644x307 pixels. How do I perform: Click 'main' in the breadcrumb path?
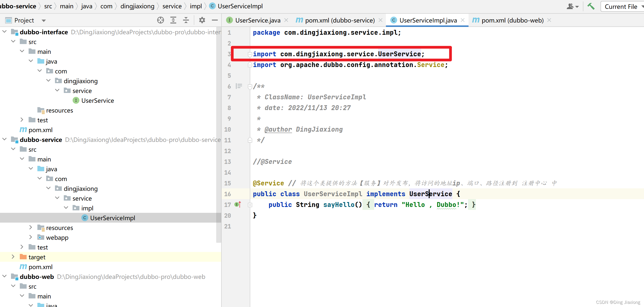[66, 6]
